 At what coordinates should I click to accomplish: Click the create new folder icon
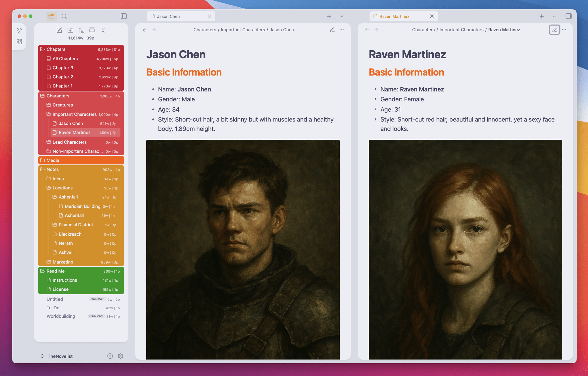(70, 30)
